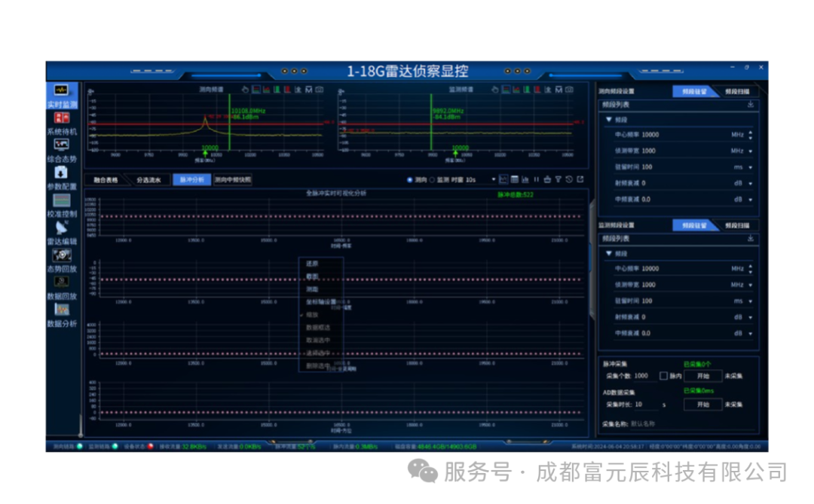Click 开始 button for 脉冲采集
Viewport: 814px width, 504px height.
[x=703, y=376]
